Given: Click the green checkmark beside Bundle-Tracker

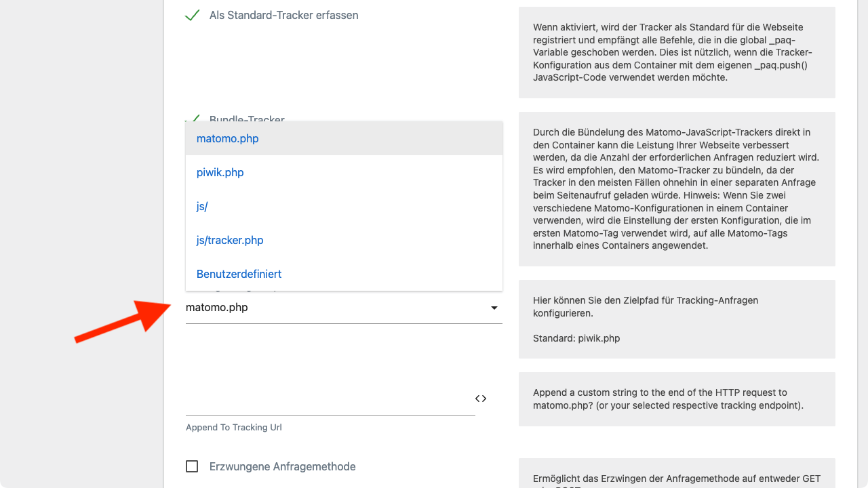Looking at the screenshot, I should click(x=192, y=119).
